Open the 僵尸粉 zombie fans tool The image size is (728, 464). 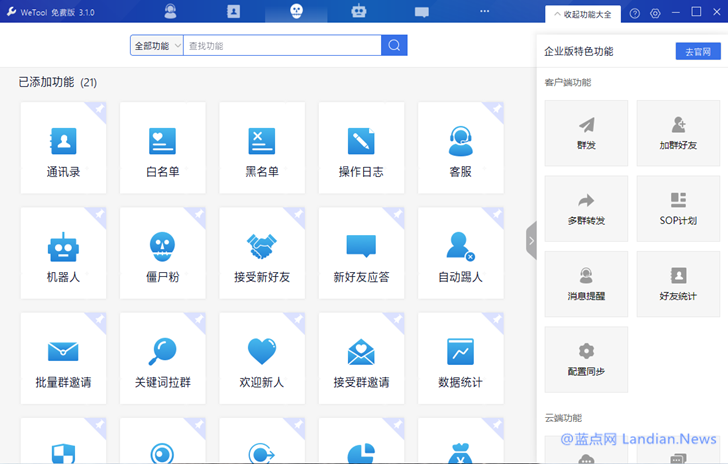162,257
